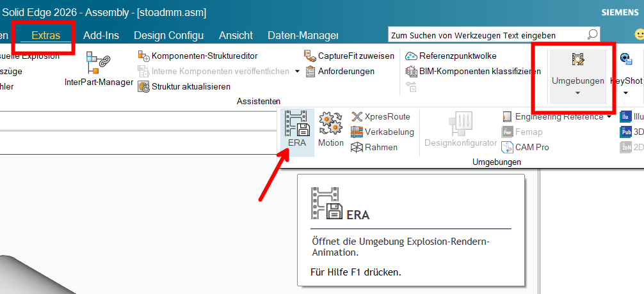This screenshot has height=294, width=644.
Task: Click the Femap icon
Action: tap(507, 132)
